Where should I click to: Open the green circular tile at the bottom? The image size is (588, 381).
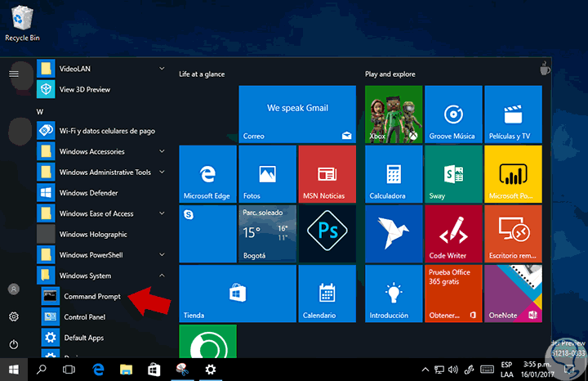[207, 341]
